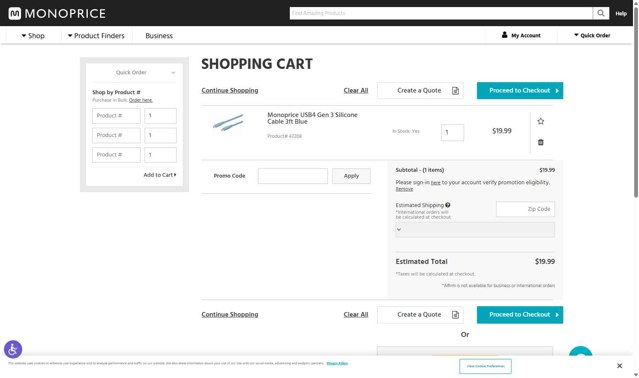Click the bottom Clear All link
This screenshot has width=639, height=378.
click(356, 314)
